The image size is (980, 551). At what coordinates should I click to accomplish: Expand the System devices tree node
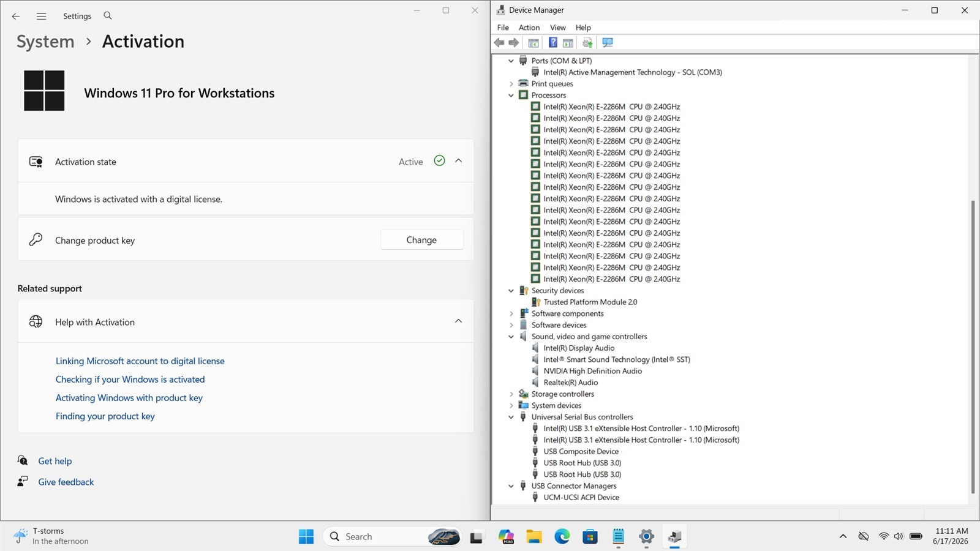pyautogui.click(x=511, y=406)
